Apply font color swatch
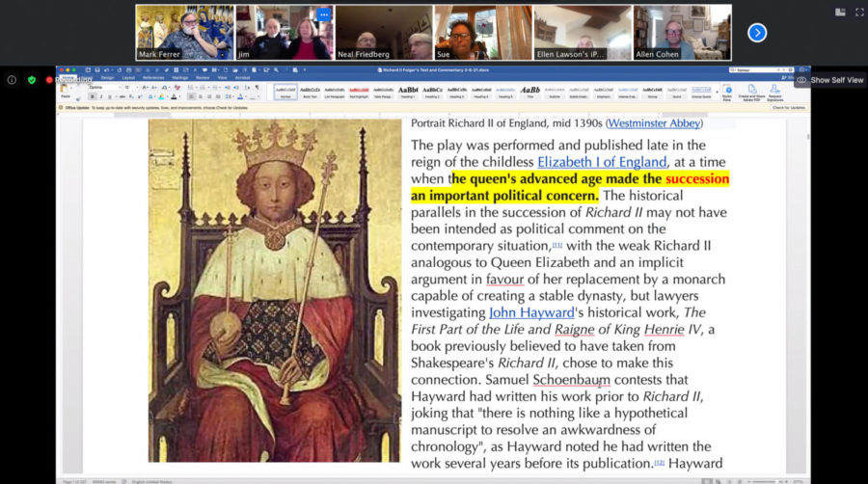The height and width of the screenshot is (484, 868). pos(174,96)
